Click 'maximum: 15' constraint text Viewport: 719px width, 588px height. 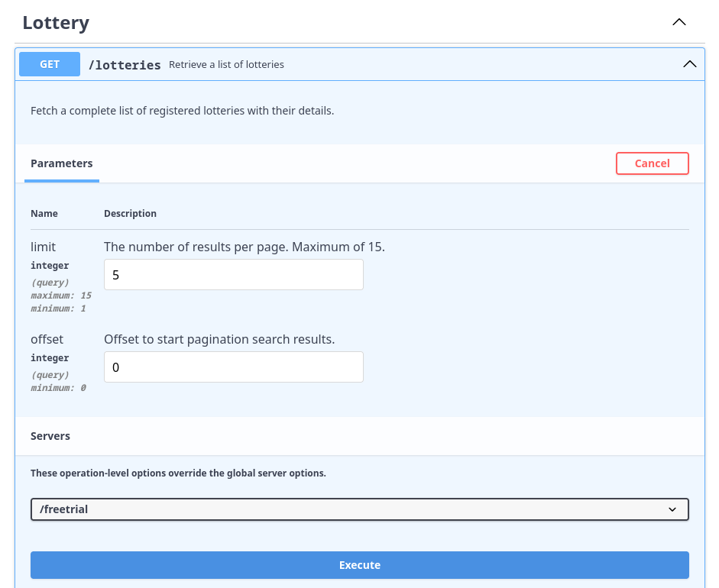(61, 296)
